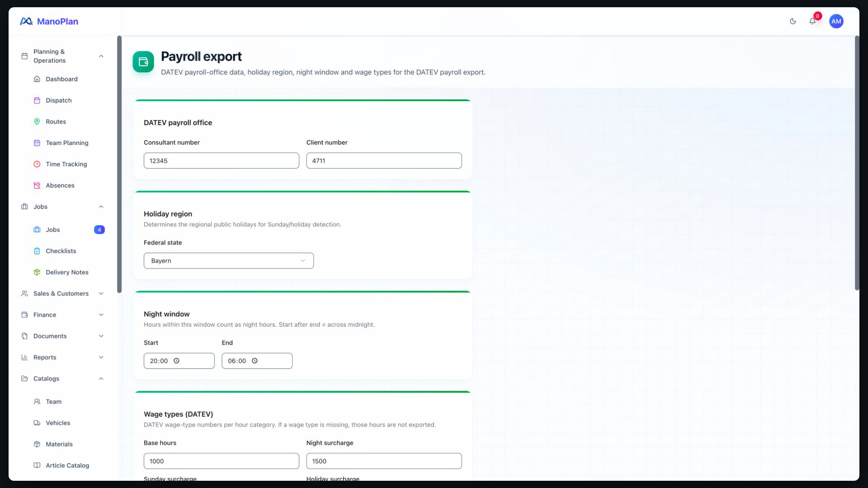Expand Sales & Customers section
This screenshot has height=488, width=868.
pyautogui.click(x=62, y=293)
